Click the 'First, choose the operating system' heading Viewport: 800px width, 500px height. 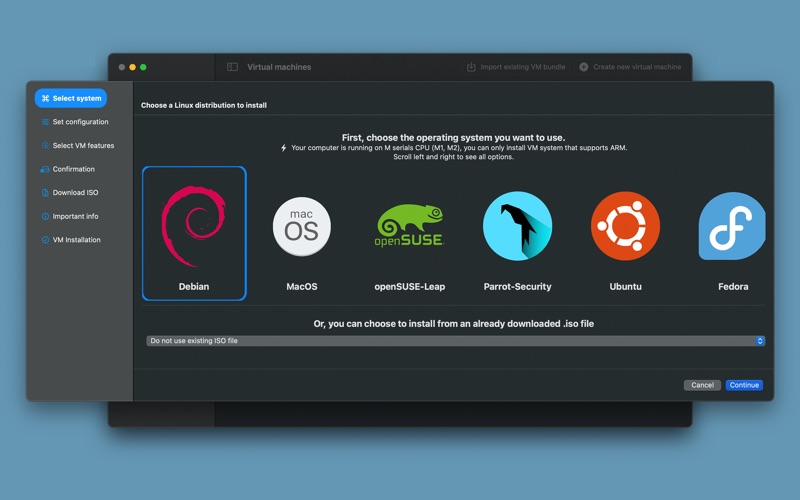click(454, 137)
